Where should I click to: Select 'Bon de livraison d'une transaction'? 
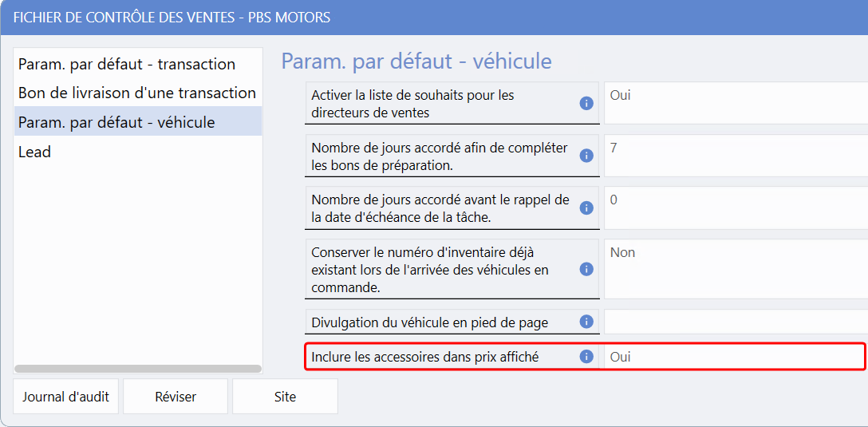137,93
